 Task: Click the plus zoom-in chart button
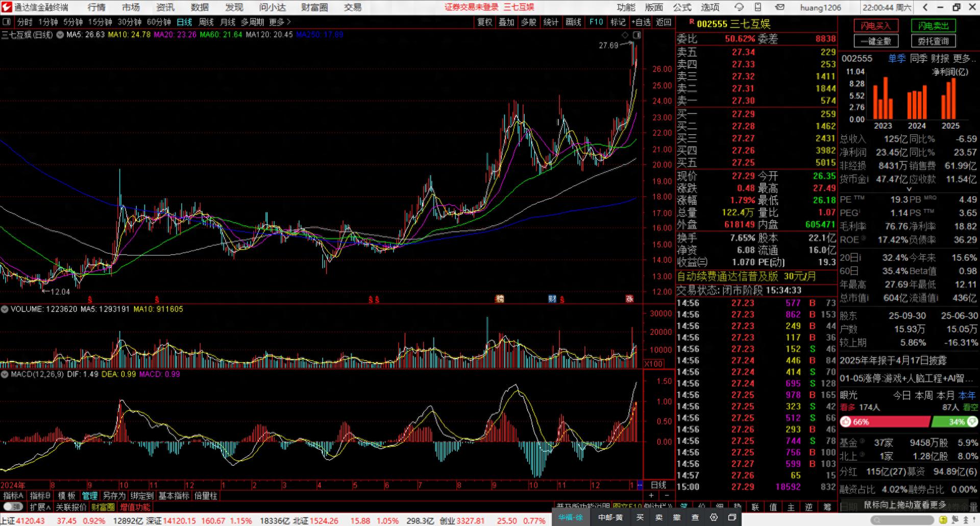tap(651, 495)
